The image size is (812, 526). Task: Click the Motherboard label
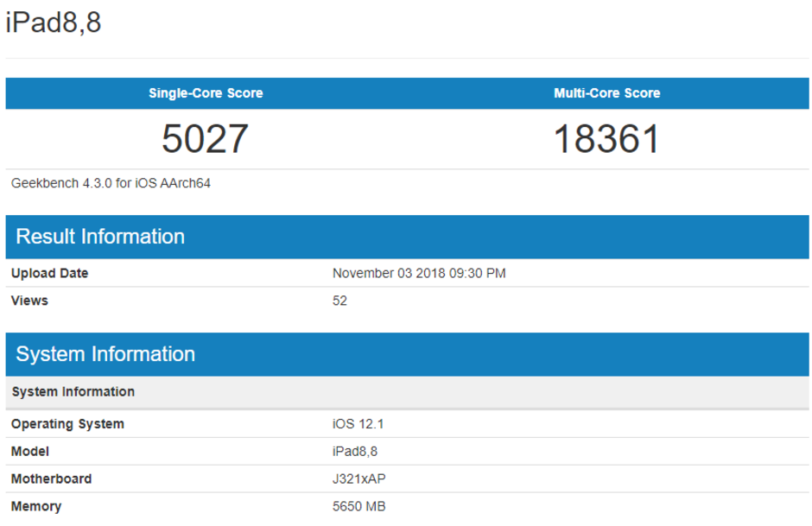51,479
